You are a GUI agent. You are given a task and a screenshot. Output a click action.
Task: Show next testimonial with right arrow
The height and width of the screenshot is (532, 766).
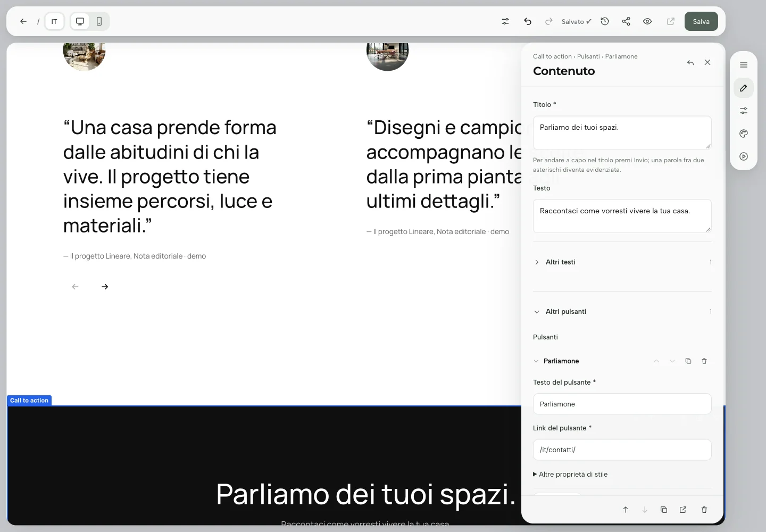coord(105,287)
